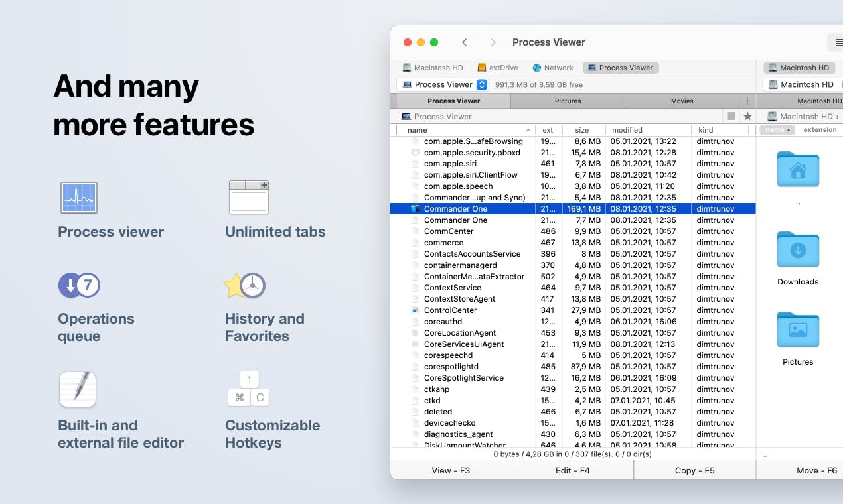The width and height of the screenshot is (843, 504).
Task: Toggle name column sort arrow
Action: (x=528, y=130)
